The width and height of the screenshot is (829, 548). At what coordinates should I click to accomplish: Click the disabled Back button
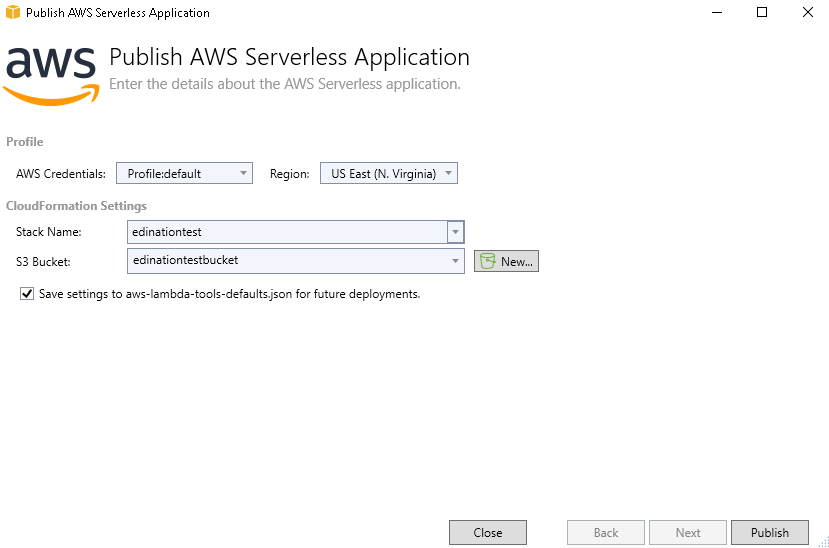point(605,532)
